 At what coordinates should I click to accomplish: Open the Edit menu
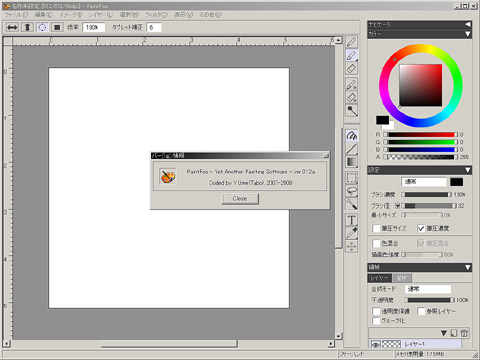tap(44, 15)
